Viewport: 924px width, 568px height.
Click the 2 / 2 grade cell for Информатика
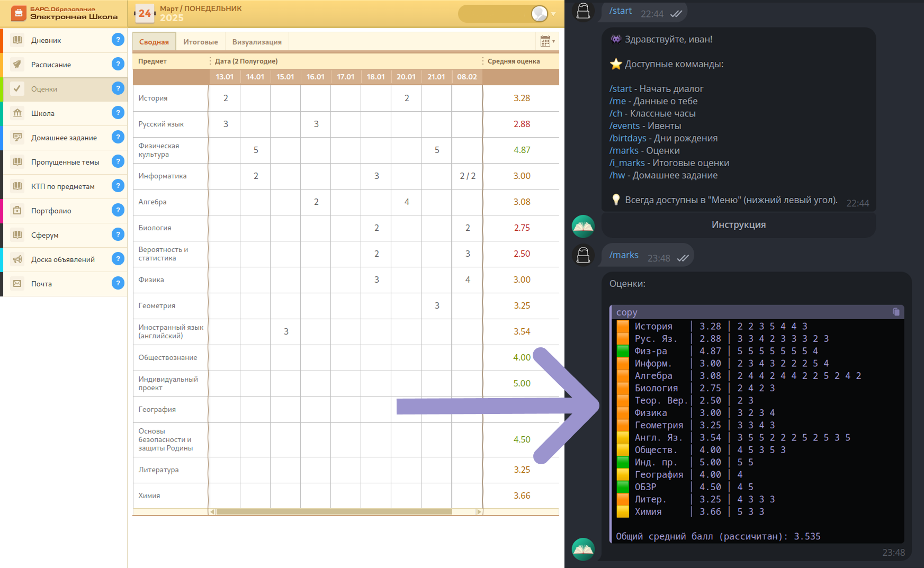[468, 176]
